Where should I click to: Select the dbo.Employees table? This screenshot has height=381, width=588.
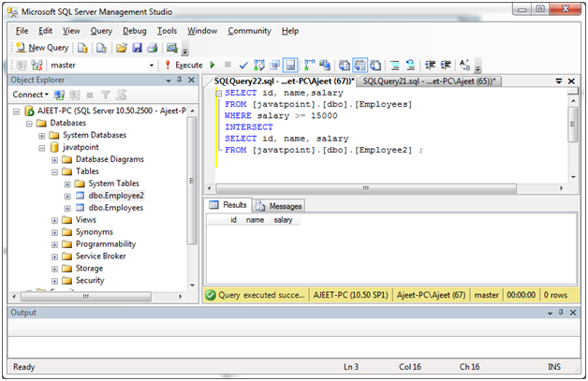116,208
